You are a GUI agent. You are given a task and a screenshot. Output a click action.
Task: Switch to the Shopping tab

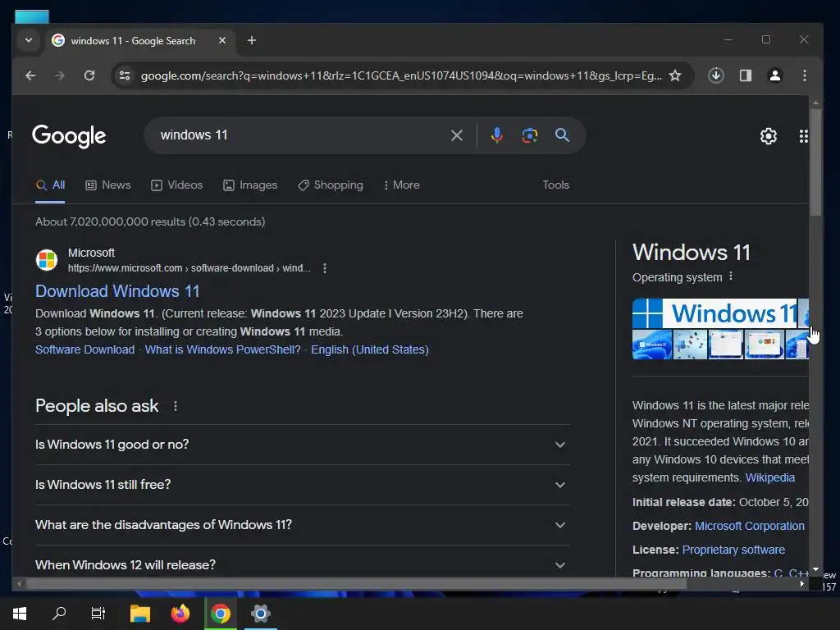(x=331, y=185)
